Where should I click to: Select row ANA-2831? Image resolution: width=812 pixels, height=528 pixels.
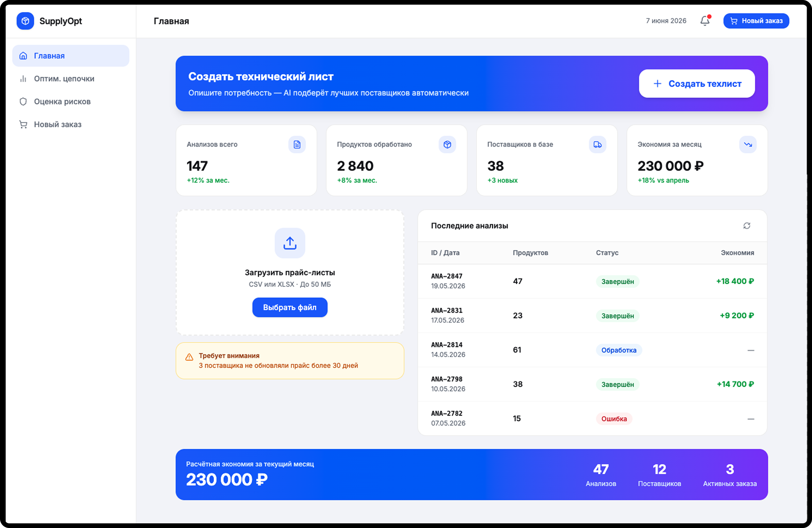point(592,316)
